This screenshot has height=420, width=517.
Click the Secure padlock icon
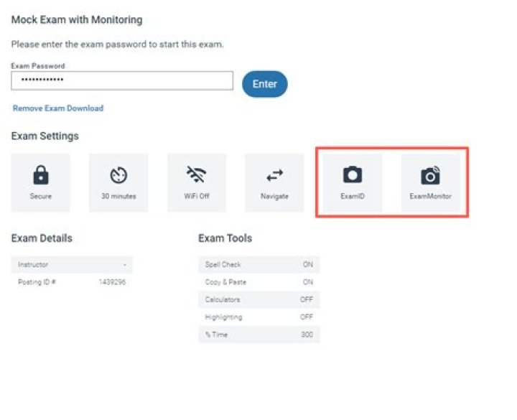point(41,175)
